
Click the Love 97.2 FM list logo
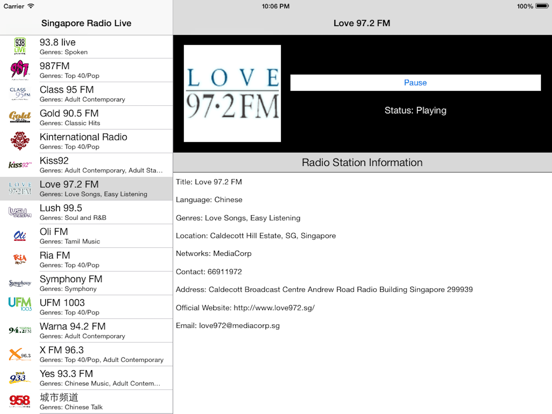coord(20,188)
